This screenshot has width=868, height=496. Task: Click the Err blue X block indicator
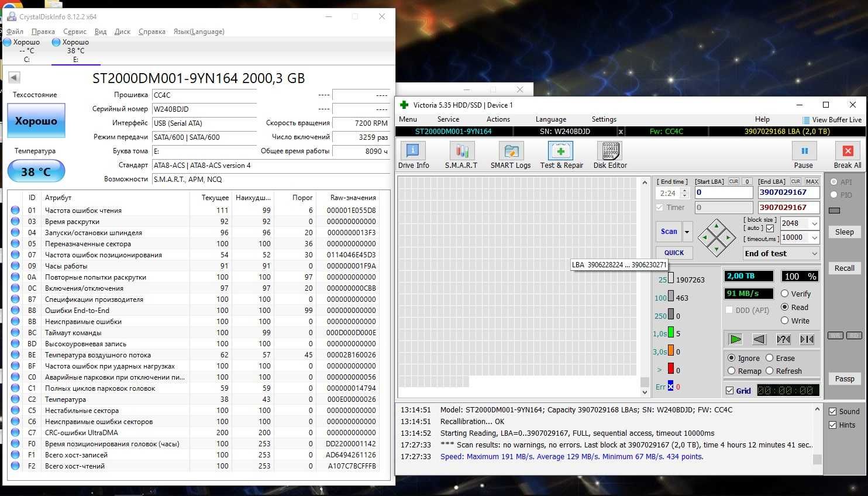[x=670, y=387]
